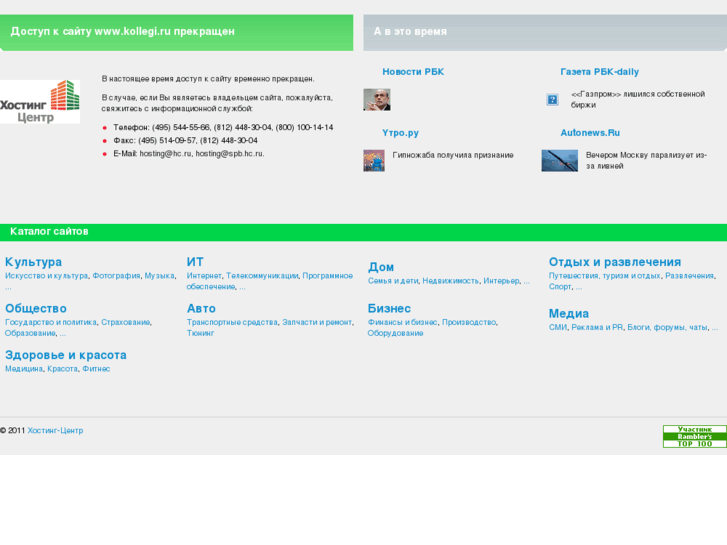Screen dimensions: 727x545
Task: Open the Медиа catalog category
Action: point(569,314)
